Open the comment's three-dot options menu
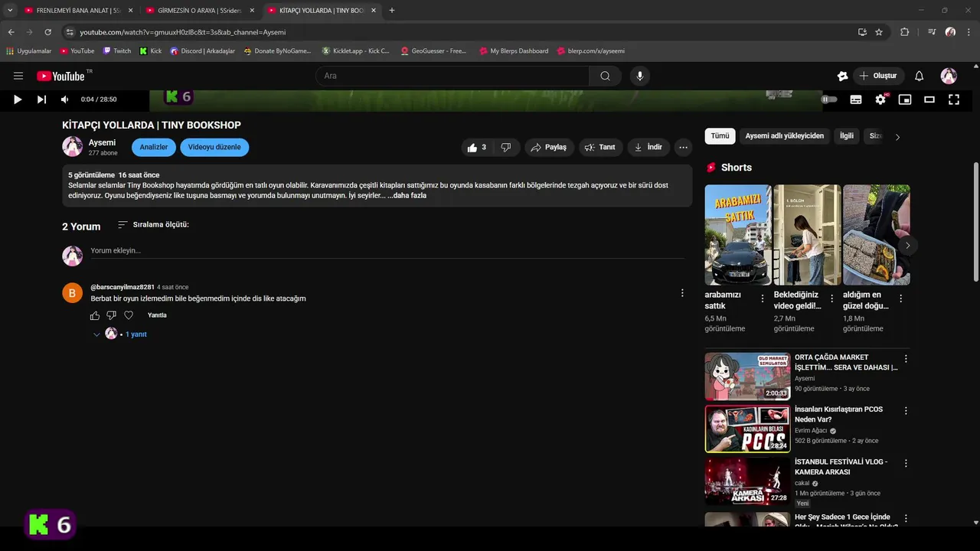Viewport: 980px width, 551px height. tap(682, 292)
